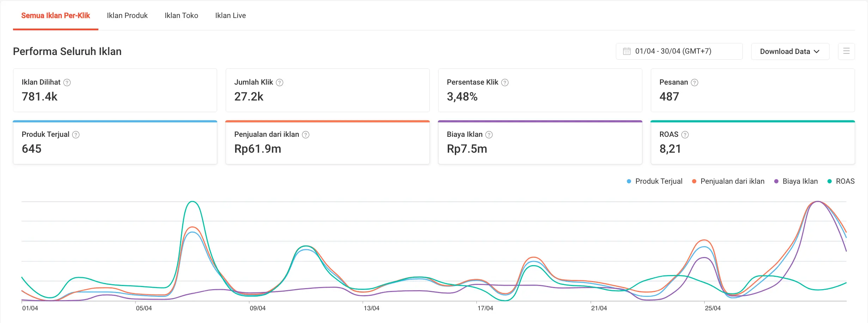Toggle the Produk Terjual metric card
The width and height of the screenshot is (868, 323).
(115, 143)
